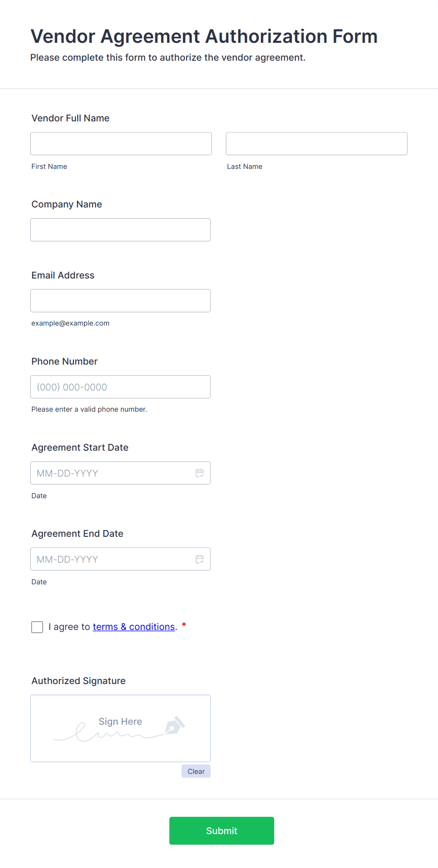
Task: Open the Agreement End Date calendar picker
Action: (200, 559)
